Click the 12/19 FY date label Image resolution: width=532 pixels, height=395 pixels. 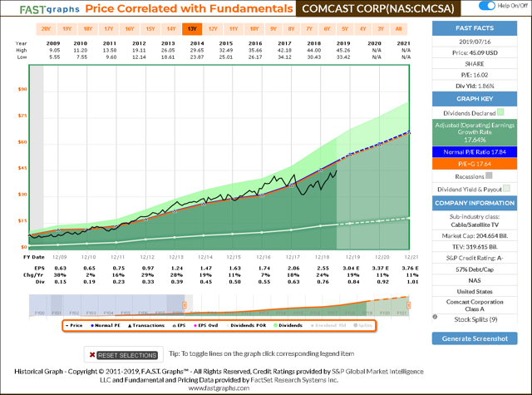pyautogui.click(x=352, y=257)
